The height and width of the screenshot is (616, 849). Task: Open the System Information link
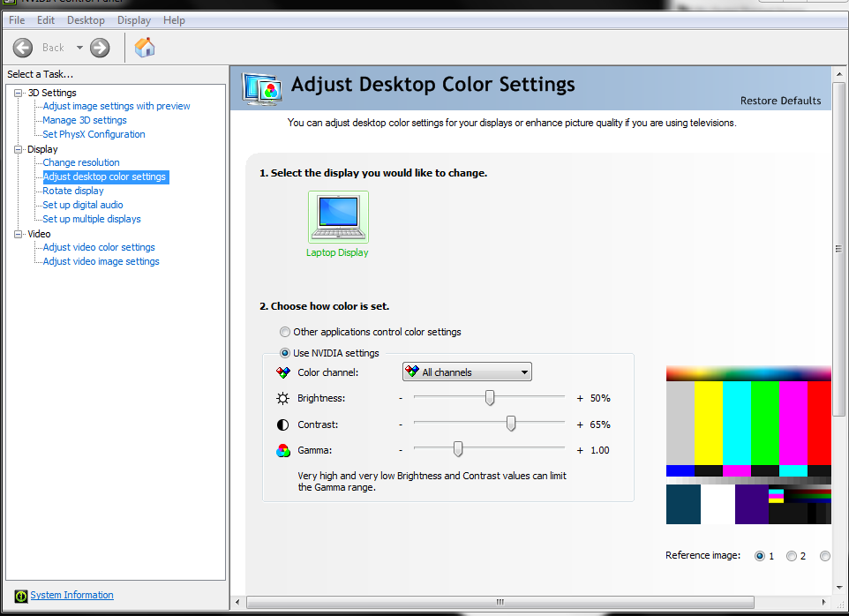pos(72,595)
